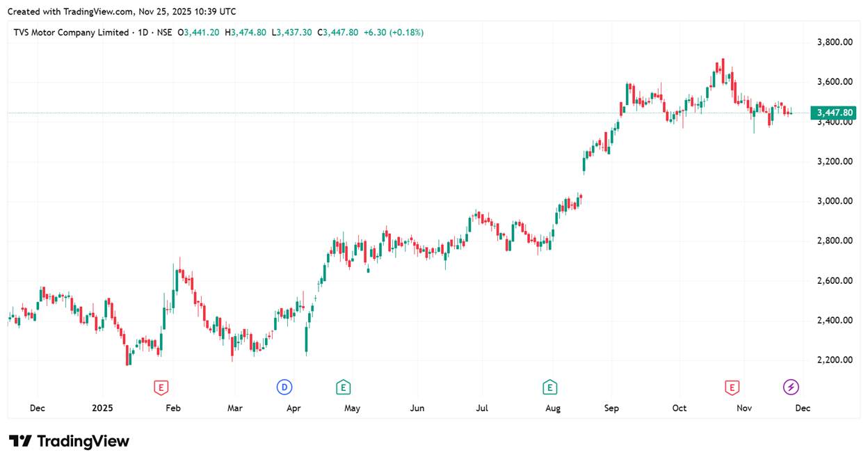Click the red earnings marker near February
Screen dimensions: 868x464
point(161,387)
